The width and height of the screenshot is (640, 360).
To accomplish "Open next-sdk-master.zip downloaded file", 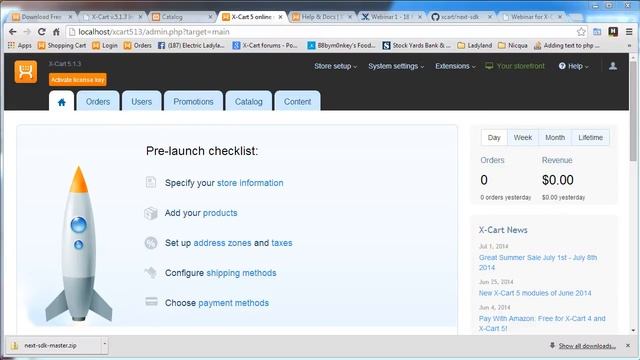I will pos(53,345).
